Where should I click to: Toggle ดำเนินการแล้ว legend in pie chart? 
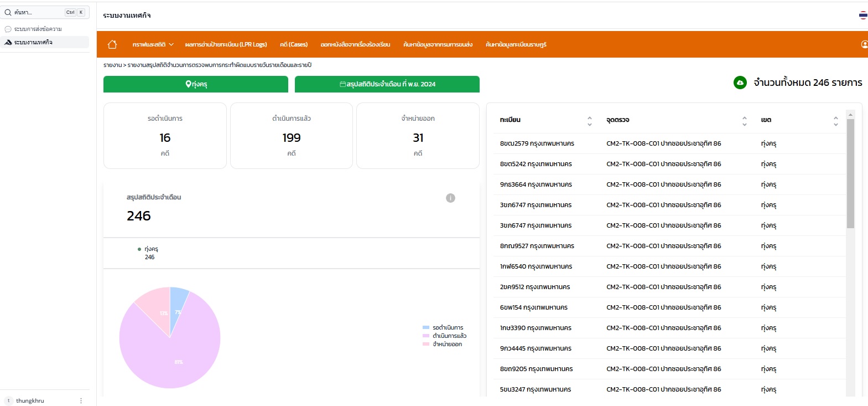pyautogui.click(x=445, y=336)
